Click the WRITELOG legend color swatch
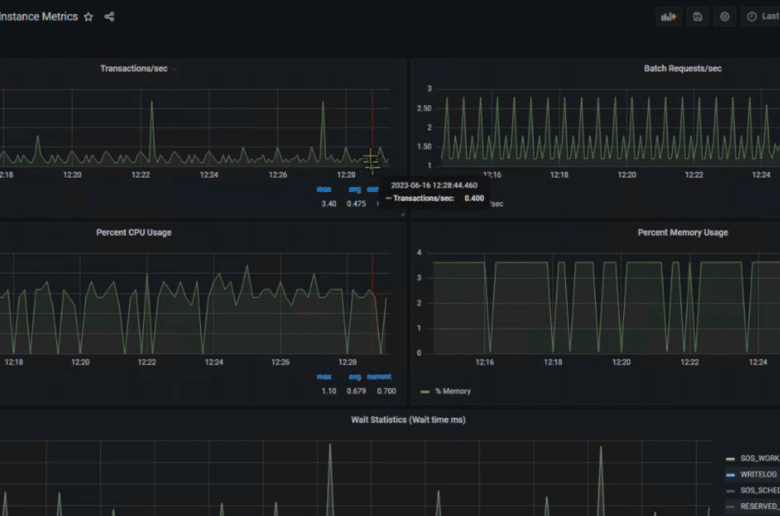 (x=730, y=475)
